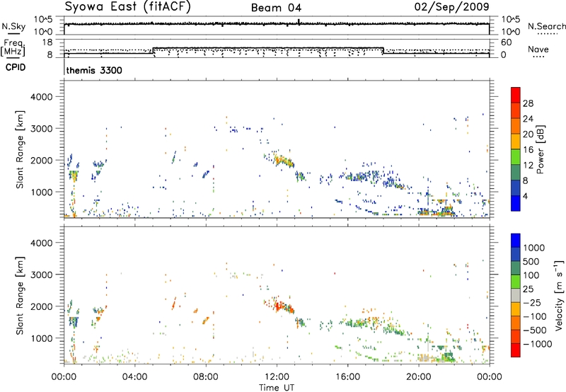This screenshot has height=392, width=566.
Task: Select the "12" label on power colorbar
Action: 528,166
